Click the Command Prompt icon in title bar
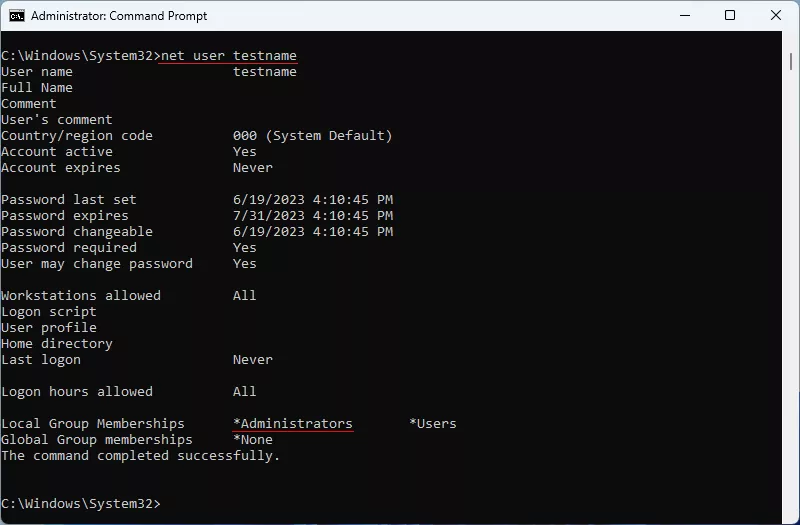 [x=16, y=16]
